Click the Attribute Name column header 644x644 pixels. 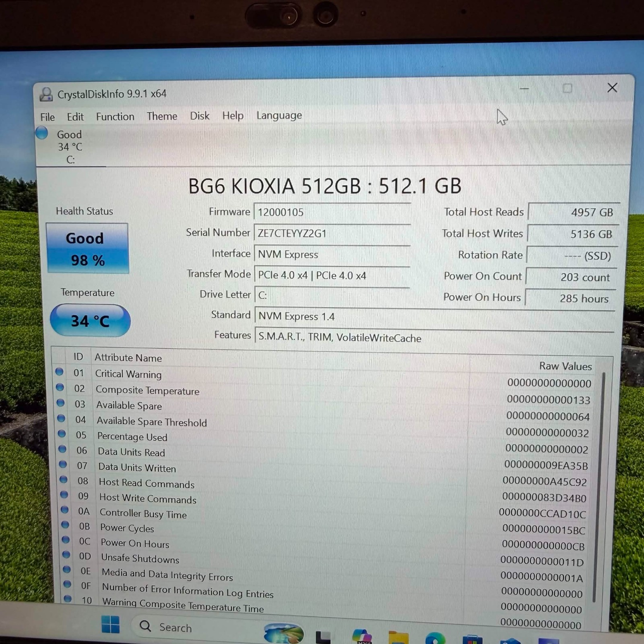tap(128, 357)
